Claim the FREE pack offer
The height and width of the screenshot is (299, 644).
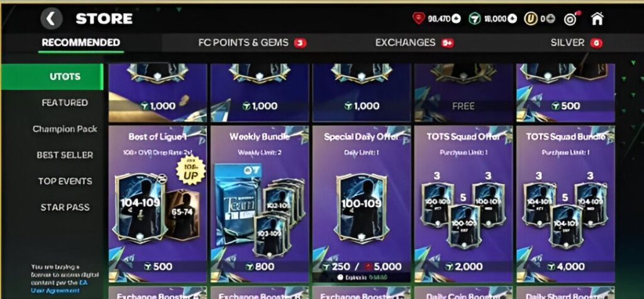tap(464, 106)
